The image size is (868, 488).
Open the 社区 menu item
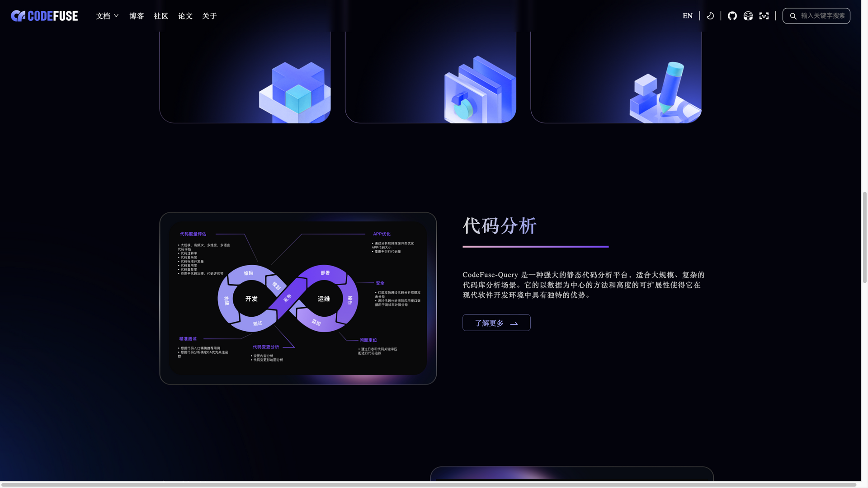point(161,16)
